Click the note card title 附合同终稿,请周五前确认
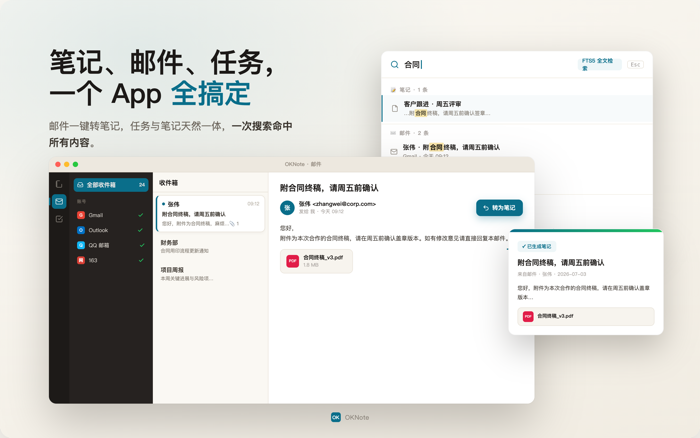This screenshot has width=700, height=438. tap(561, 263)
